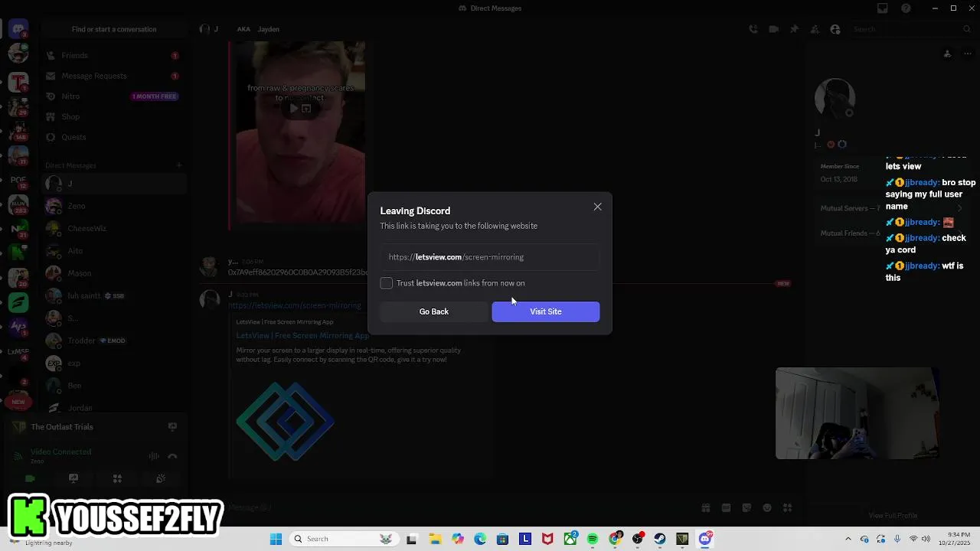This screenshot has height=551, width=980.
Task: Disconnect from the voice call
Action: [x=172, y=456]
